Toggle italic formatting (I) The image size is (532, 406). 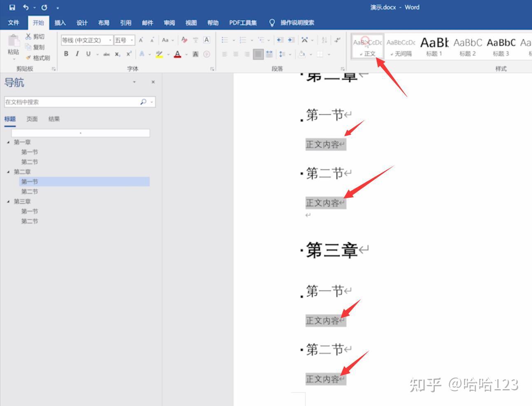pos(77,54)
